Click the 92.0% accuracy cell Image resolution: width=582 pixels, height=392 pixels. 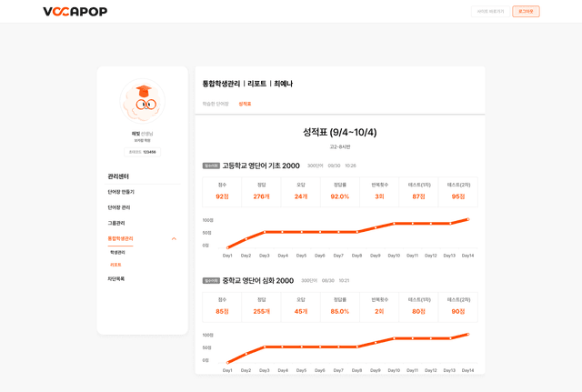tap(340, 192)
